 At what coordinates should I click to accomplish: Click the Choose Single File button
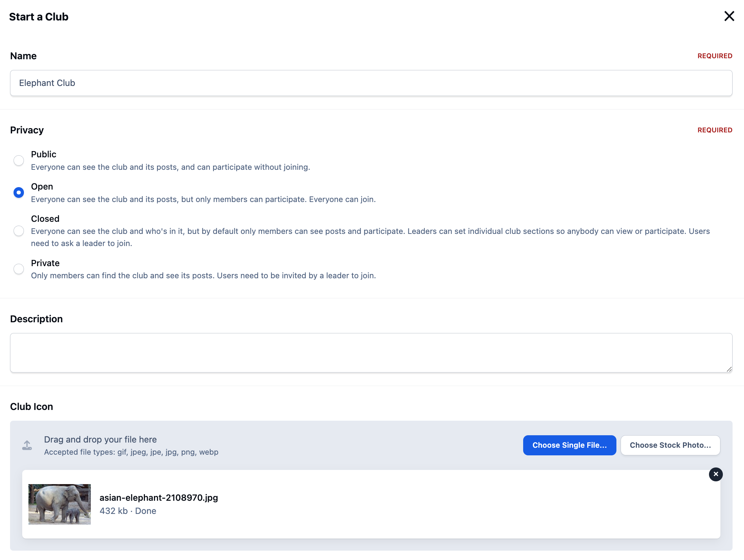(569, 445)
